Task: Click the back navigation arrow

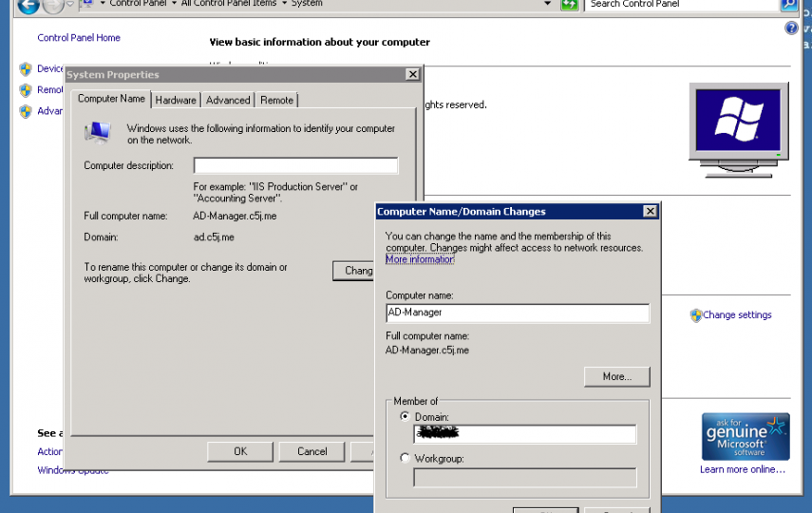Action: coord(28,5)
